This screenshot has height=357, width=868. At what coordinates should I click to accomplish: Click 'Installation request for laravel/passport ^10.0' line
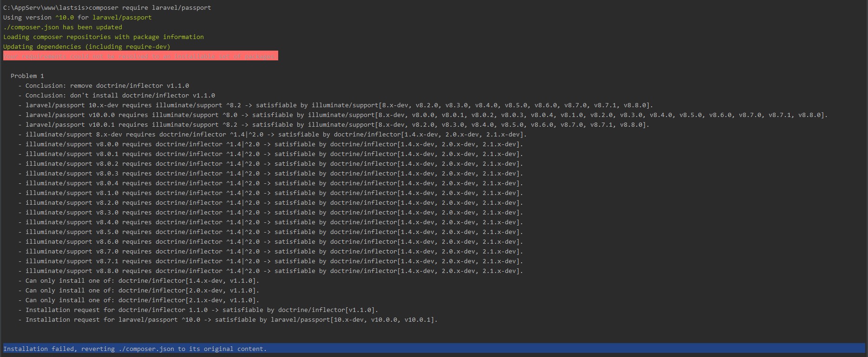pos(228,319)
